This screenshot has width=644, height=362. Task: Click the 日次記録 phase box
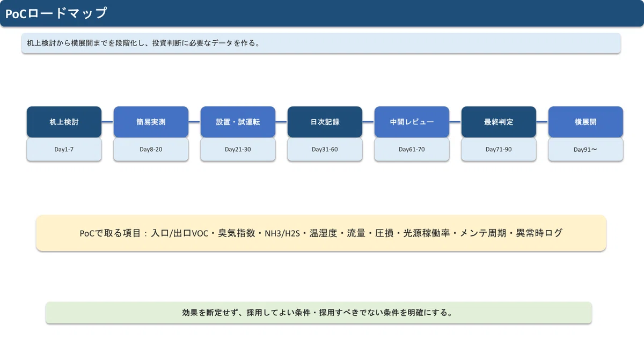coord(325,122)
